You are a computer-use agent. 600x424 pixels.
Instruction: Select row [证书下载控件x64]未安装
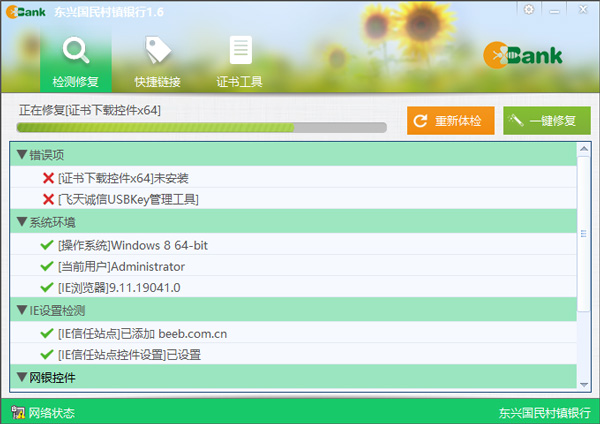point(293,177)
